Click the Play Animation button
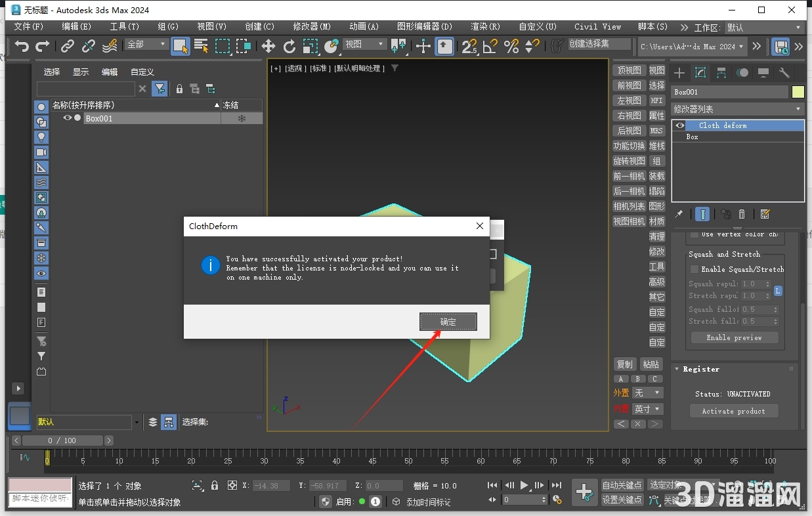Screen dimensions: 812x516 coord(524,485)
